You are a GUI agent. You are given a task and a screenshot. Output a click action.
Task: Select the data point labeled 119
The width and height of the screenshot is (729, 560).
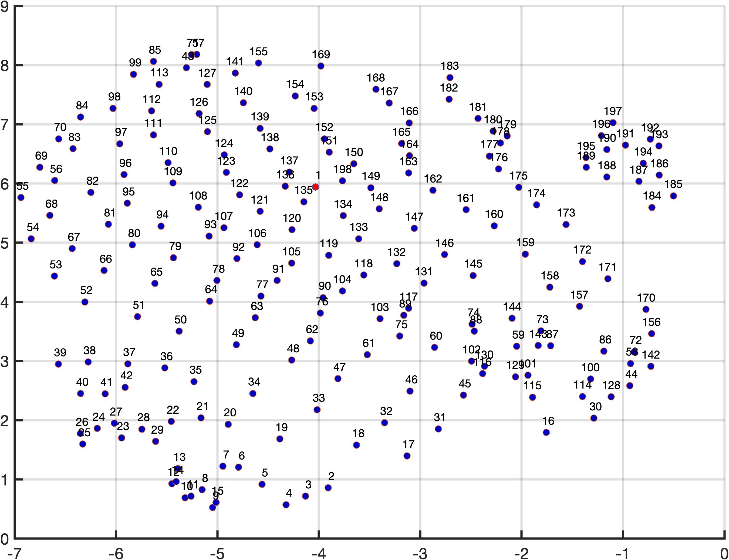(x=329, y=255)
